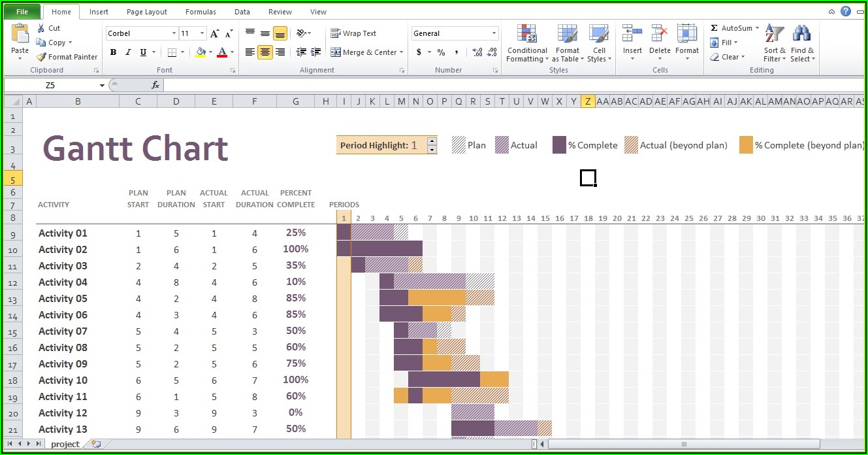Open the Fill Color yellow bucket swatch

click(201, 52)
